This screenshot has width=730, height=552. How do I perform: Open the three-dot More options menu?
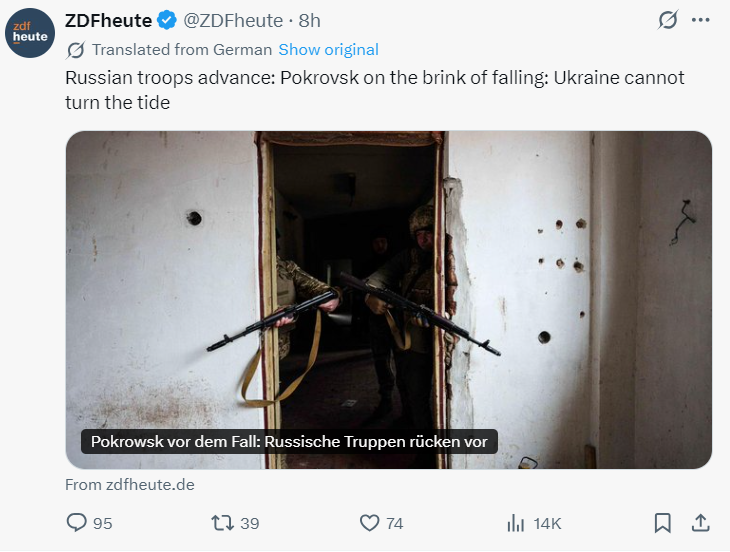point(701,20)
